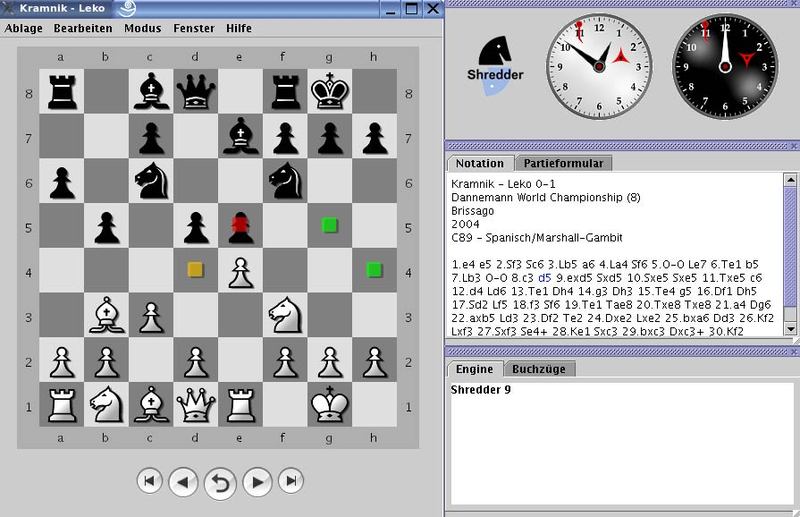Step forward one move
800x517 pixels.
coord(257,482)
